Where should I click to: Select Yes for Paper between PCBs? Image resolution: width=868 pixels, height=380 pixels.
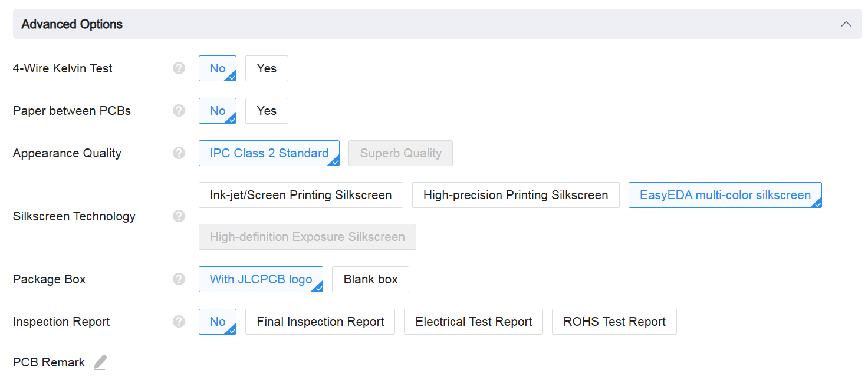tap(267, 111)
